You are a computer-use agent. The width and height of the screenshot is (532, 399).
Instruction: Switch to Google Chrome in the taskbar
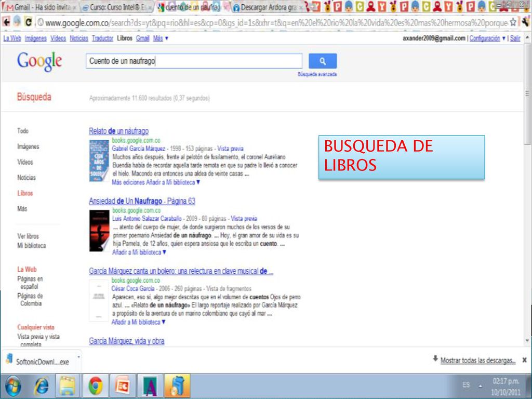96,386
